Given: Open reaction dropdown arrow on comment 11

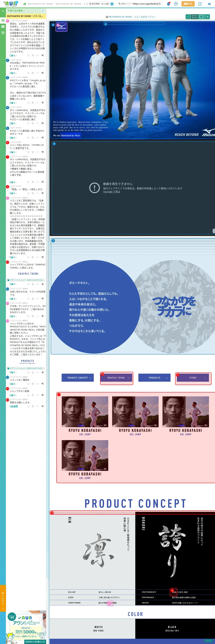Looking at the screenshot, I should click(39, 299).
